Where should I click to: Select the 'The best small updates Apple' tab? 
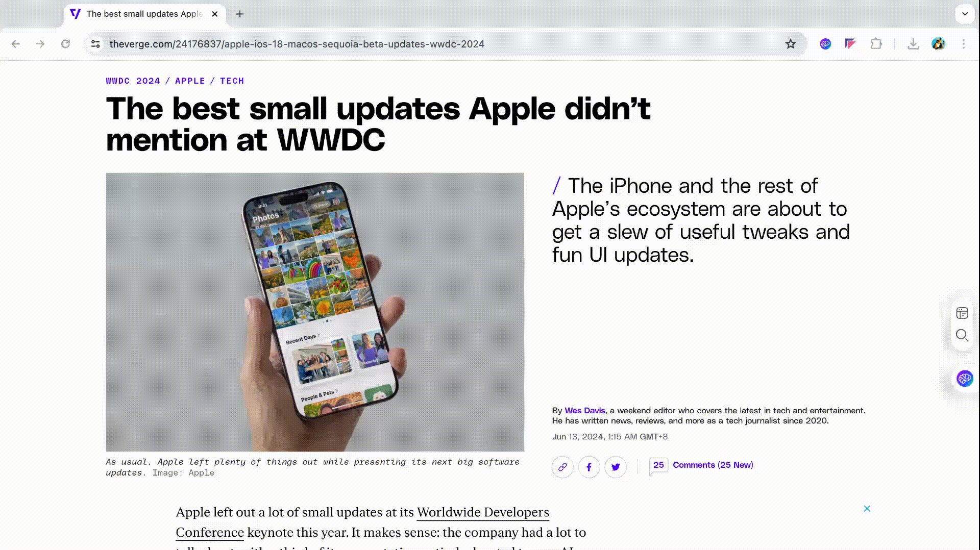(x=145, y=14)
